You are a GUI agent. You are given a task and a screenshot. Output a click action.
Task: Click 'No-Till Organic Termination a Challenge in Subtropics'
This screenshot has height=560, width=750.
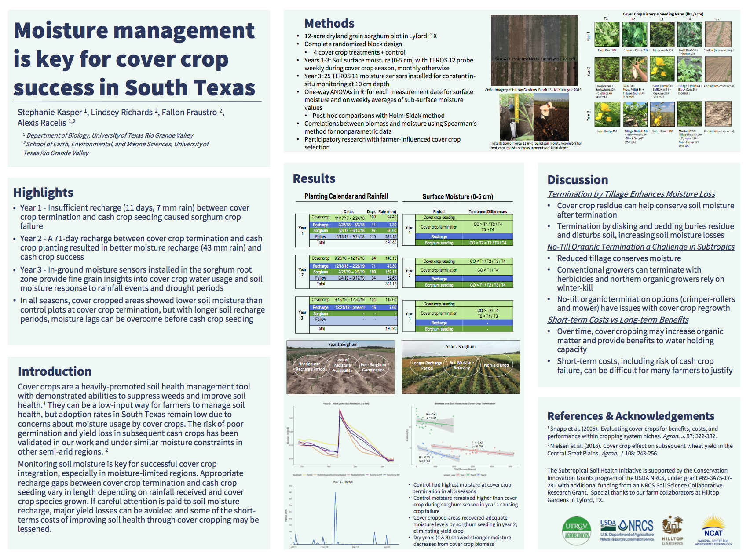tap(641, 247)
